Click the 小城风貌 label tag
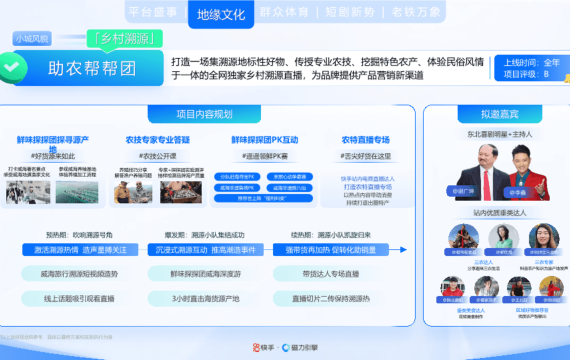Viewport: 570px width, 360px height. tap(32, 39)
